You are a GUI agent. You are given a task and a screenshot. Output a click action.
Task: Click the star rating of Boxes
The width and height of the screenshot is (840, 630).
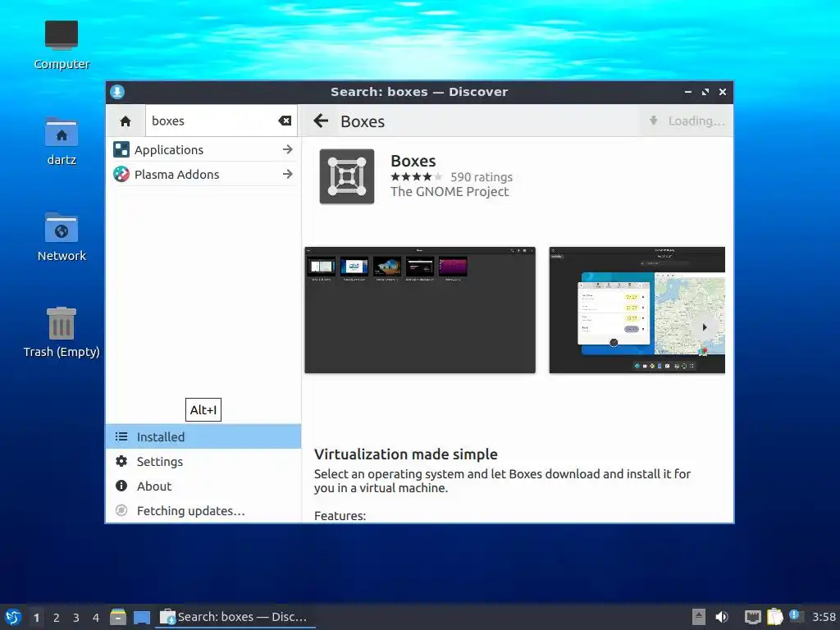pyautogui.click(x=417, y=177)
